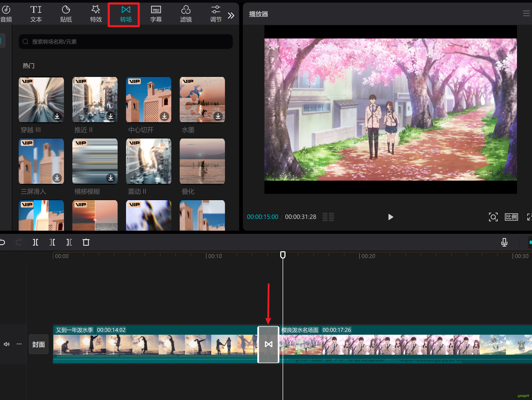The height and width of the screenshot is (400, 532).
Task: Select the 水墨 transition thumbnail
Action: click(x=202, y=100)
